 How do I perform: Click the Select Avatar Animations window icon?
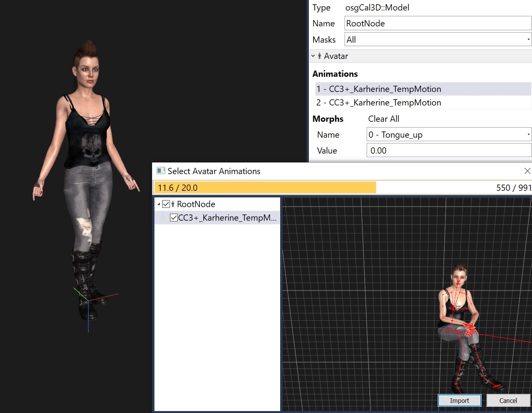[x=160, y=171]
